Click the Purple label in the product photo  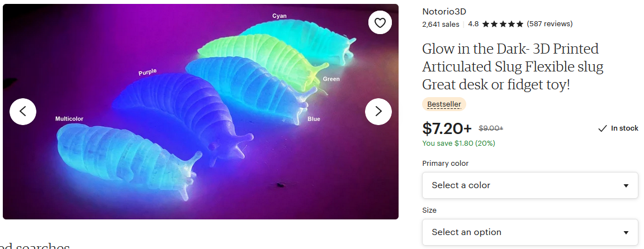(x=148, y=72)
